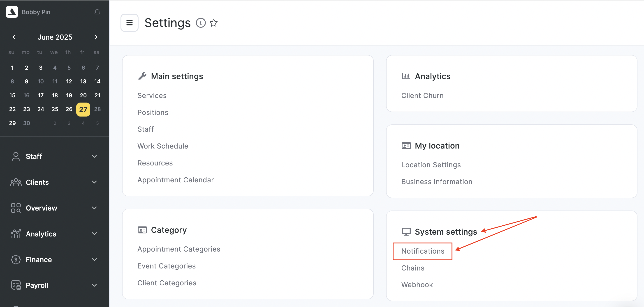Click the Bobby Pin account name

tap(36, 12)
